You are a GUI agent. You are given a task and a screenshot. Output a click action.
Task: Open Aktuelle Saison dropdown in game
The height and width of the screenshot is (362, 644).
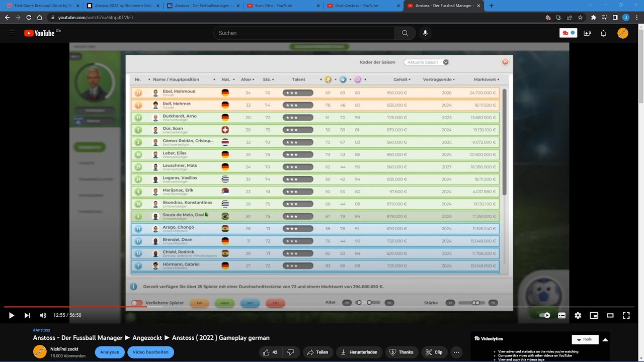point(426,62)
